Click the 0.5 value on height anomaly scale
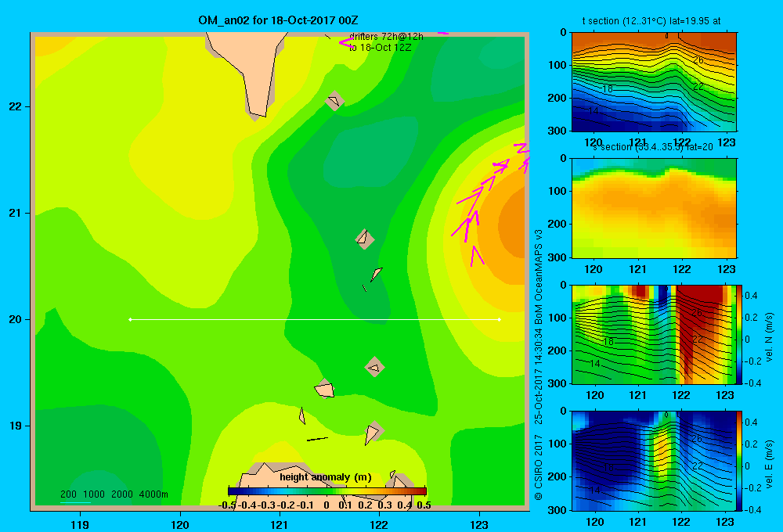 [424, 505]
